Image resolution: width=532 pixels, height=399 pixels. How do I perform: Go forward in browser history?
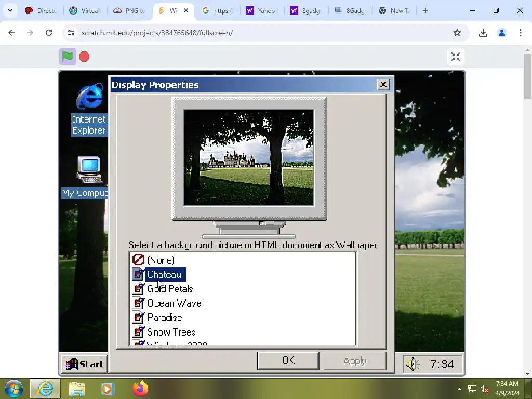30,33
